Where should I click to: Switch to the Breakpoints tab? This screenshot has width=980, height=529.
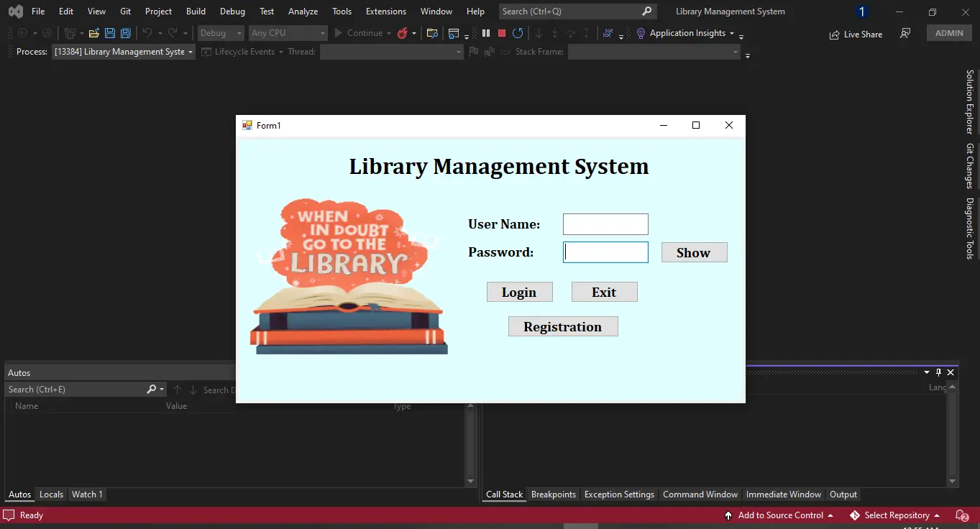[x=554, y=494]
